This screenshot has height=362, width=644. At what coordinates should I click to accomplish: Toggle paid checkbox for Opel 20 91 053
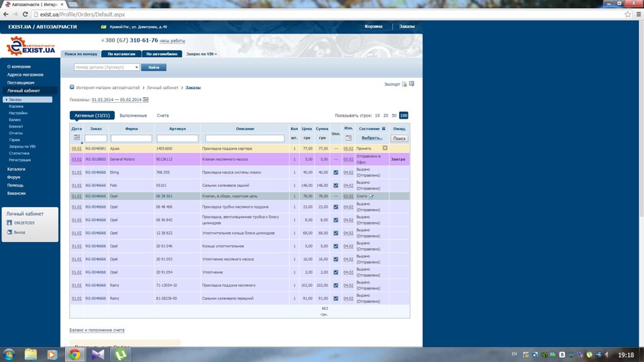click(336, 259)
